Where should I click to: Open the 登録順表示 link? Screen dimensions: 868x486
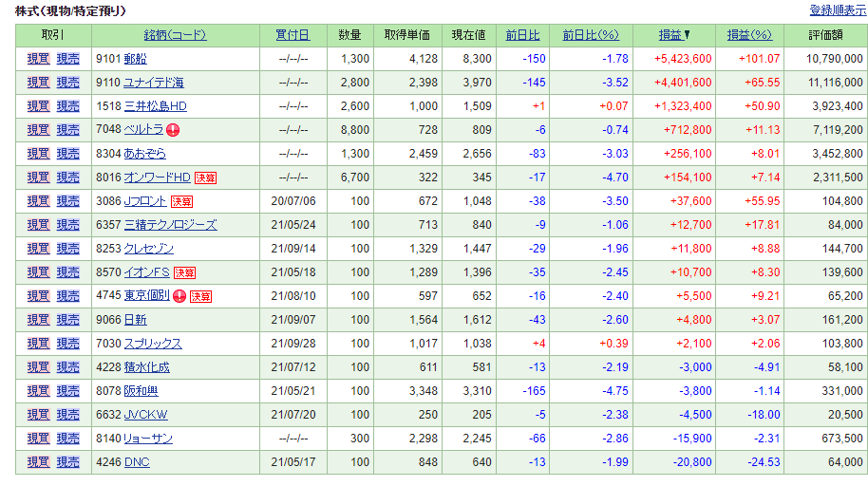point(839,9)
